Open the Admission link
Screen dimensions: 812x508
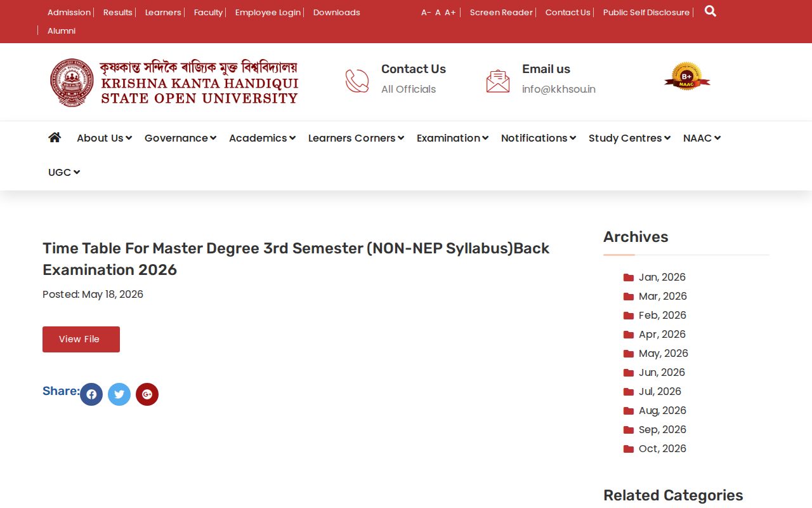69,12
